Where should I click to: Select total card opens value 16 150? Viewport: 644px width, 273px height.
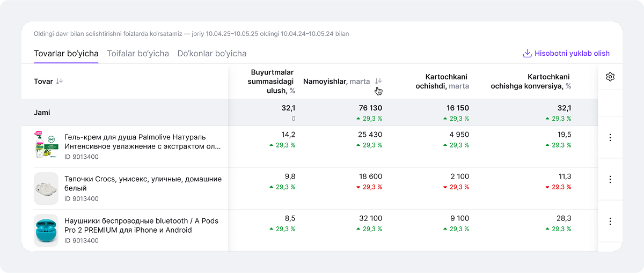458,108
